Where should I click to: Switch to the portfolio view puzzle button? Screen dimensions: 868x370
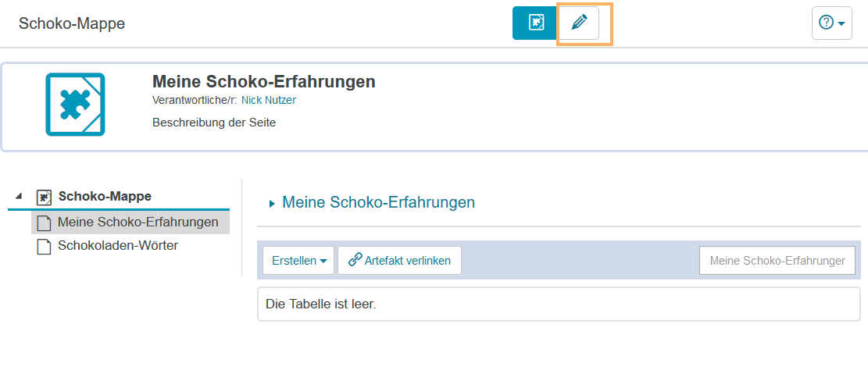coord(535,23)
